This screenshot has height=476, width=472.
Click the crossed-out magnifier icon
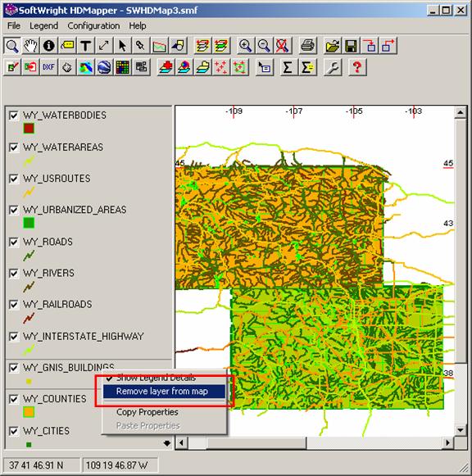click(282, 46)
